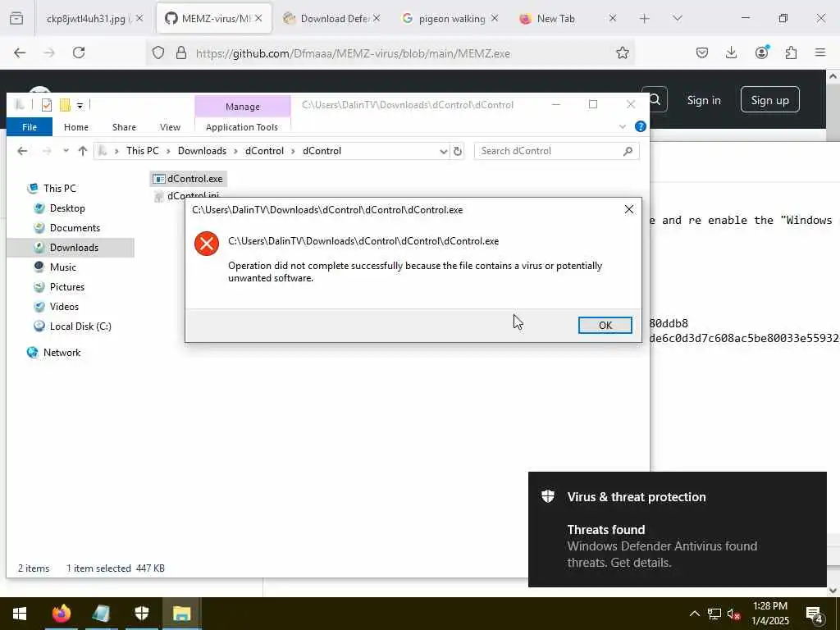Open Threats found Defender notification
Image resolution: width=840 pixels, height=630 pixels.
pos(677,529)
